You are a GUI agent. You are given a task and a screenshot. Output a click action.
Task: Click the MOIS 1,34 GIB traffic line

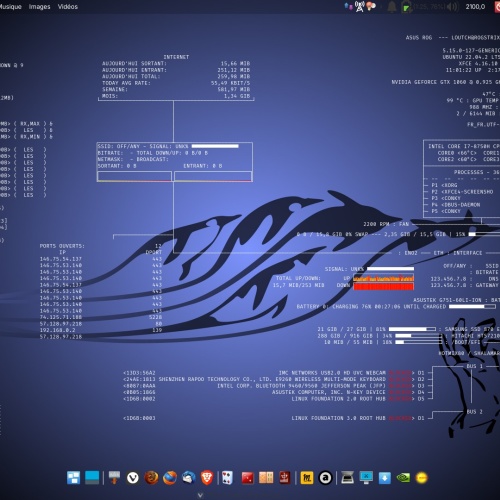pos(176,96)
